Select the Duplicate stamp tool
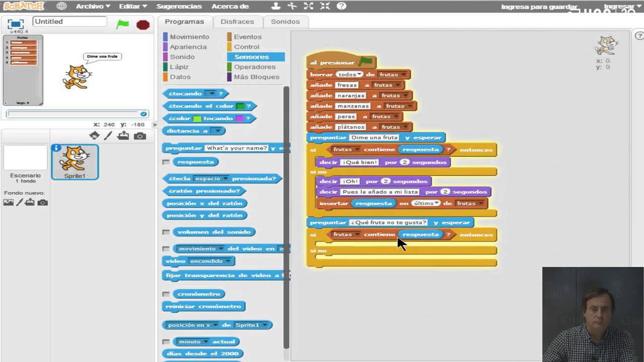 [x=276, y=6]
